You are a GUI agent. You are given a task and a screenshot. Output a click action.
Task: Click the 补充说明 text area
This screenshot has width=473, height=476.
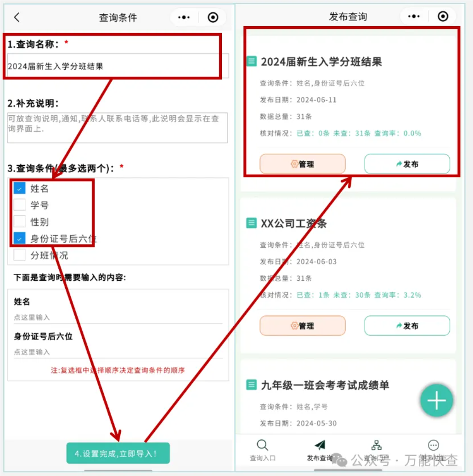coord(118,128)
